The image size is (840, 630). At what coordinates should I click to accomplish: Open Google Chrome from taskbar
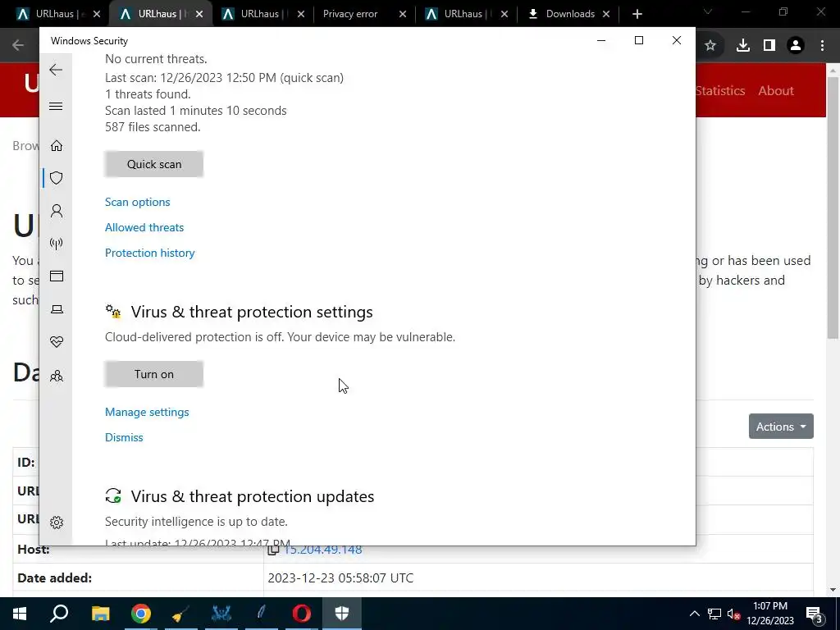click(x=141, y=614)
